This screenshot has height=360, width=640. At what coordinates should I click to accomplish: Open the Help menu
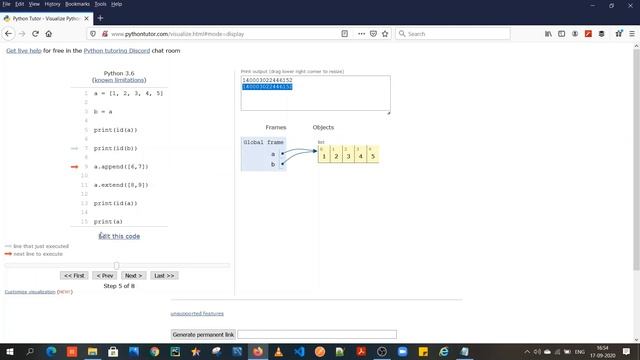click(116, 4)
